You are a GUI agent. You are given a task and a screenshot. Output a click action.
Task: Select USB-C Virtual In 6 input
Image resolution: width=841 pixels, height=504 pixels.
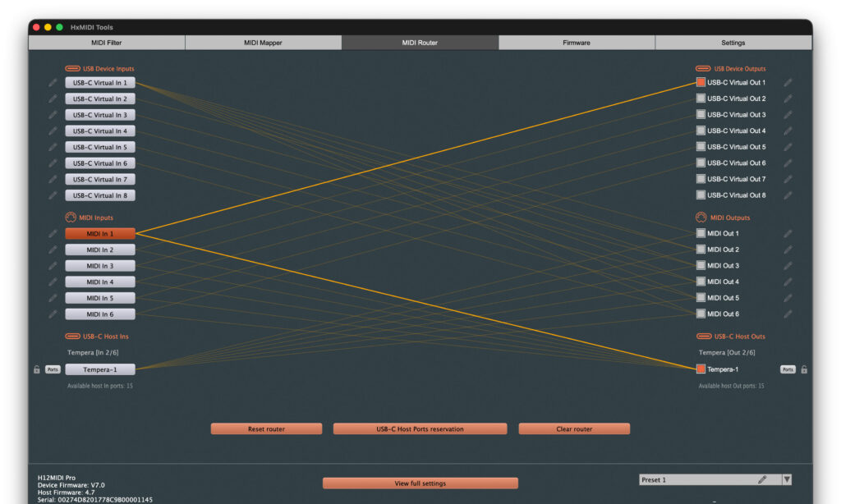click(x=100, y=163)
